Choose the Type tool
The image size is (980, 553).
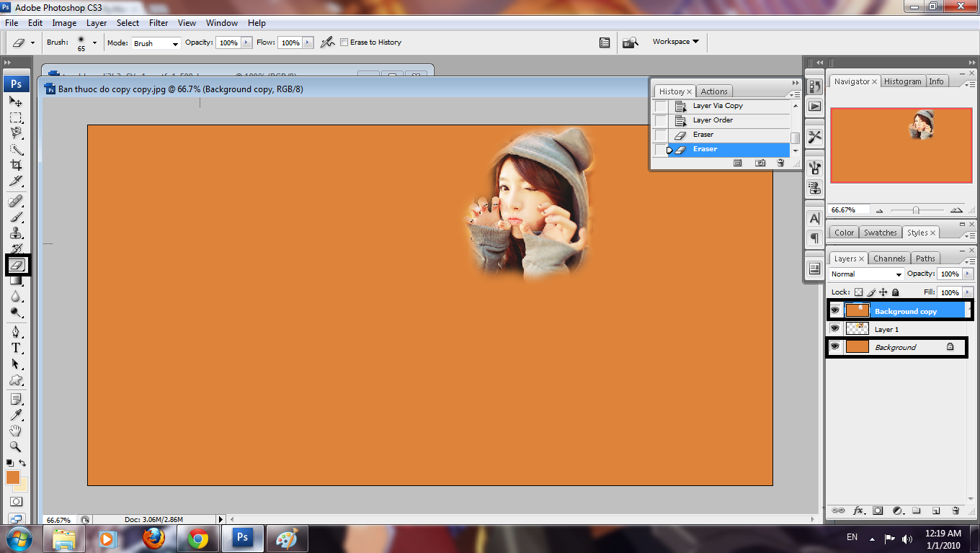(16, 348)
